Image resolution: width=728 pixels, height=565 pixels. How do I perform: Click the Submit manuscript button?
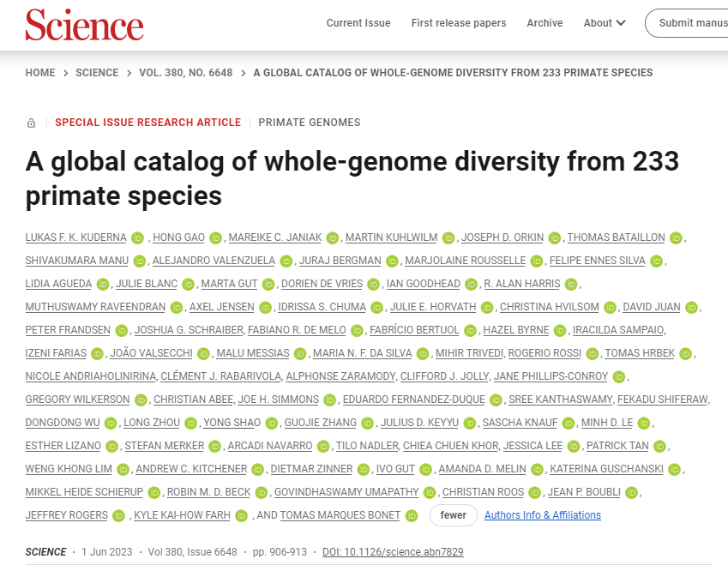(x=690, y=23)
